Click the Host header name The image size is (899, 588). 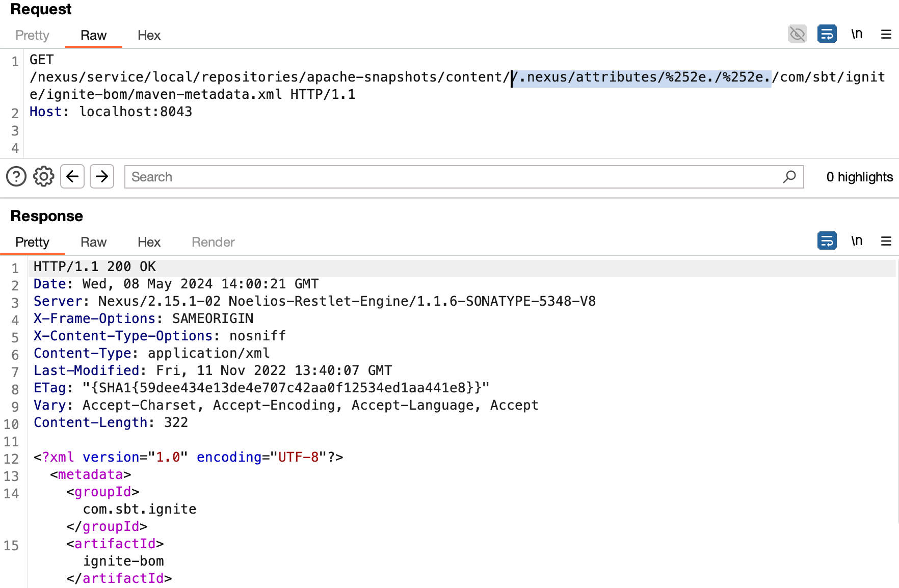click(x=47, y=112)
